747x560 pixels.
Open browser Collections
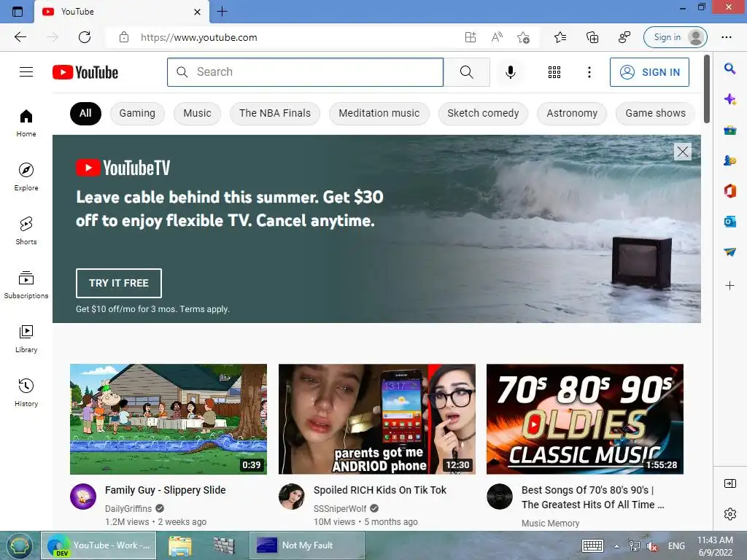click(592, 37)
